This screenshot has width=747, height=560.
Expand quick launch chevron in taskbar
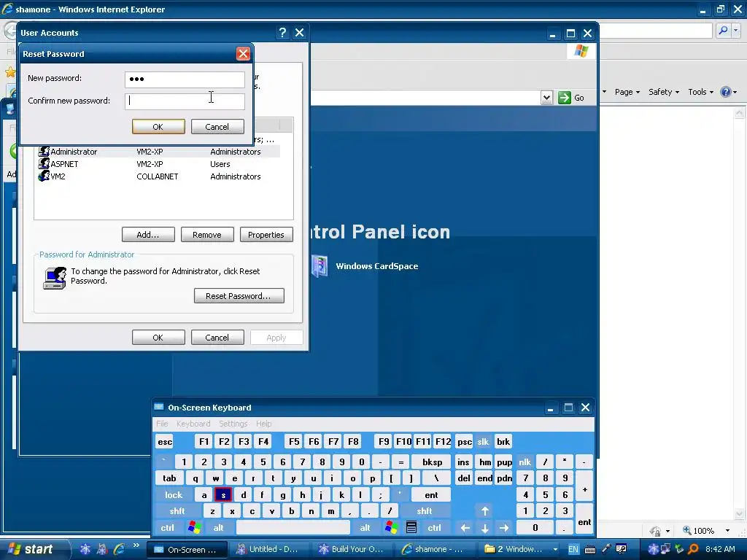[x=136, y=545]
